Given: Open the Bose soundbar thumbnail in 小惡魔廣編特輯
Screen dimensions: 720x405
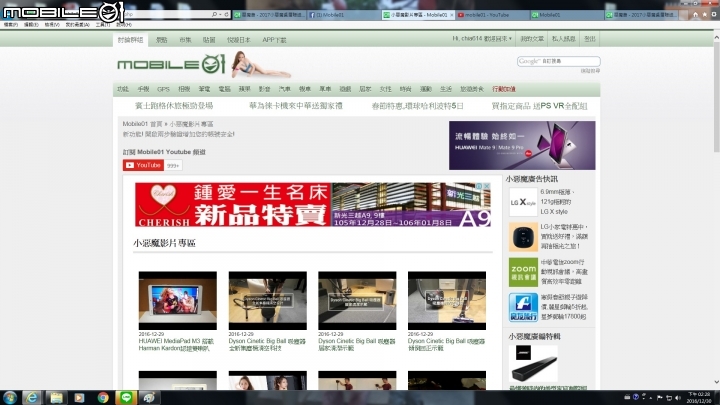Looking at the screenshot, I should 533,364.
